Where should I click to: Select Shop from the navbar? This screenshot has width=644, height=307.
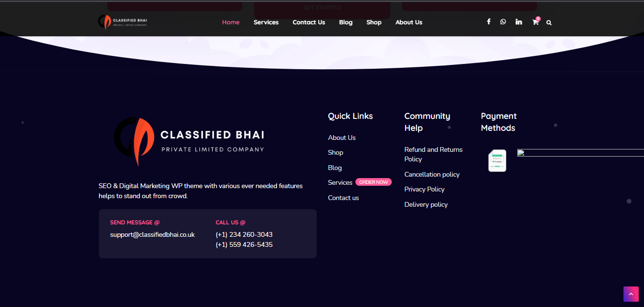tap(374, 22)
